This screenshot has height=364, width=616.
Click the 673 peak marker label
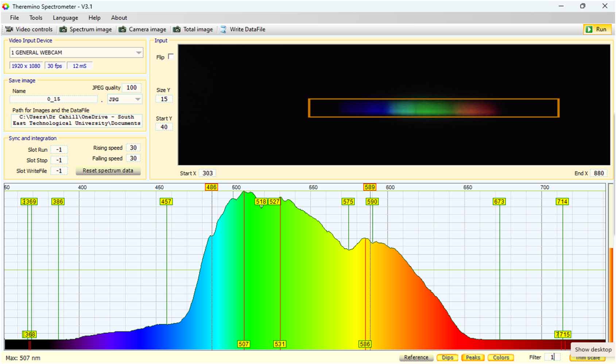(499, 201)
